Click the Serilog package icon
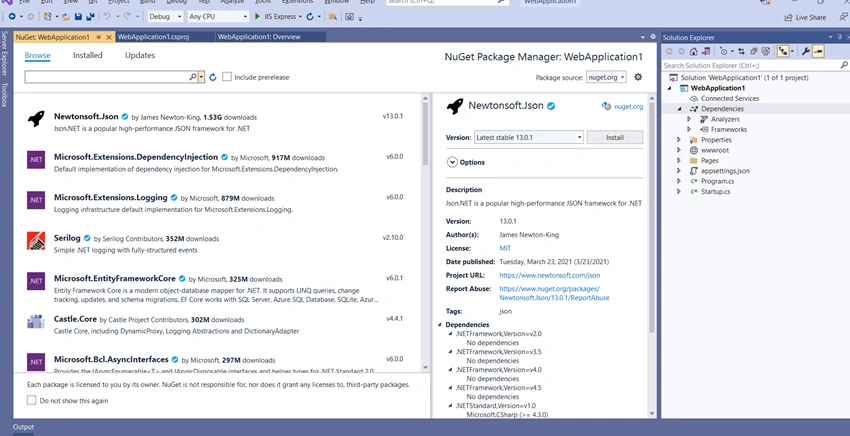The image size is (850, 436). [x=36, y=240]
